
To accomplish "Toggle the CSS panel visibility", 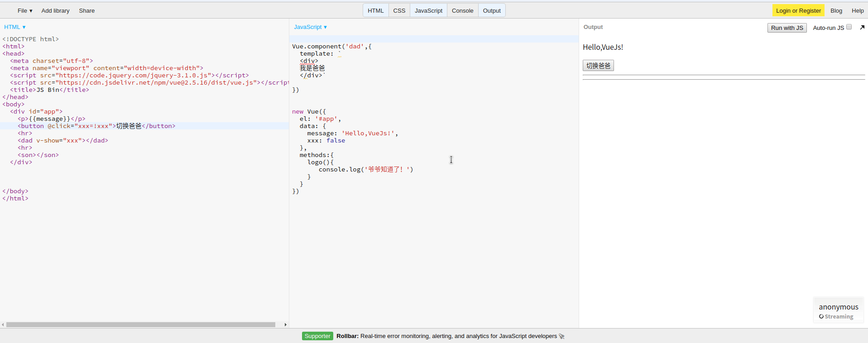I will tap(399, 10).
